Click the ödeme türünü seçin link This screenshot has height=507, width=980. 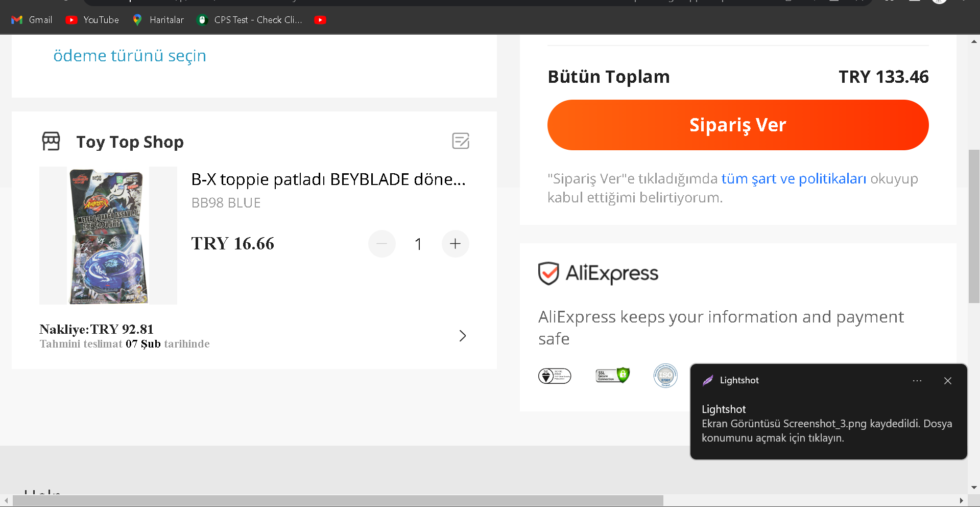[130, 55]
